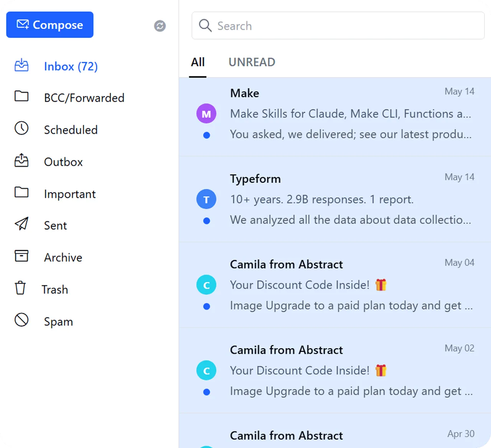Open the Typeform 10+ years email subject
The height and width of the screenshot is (448, 491).
[322, 199]
